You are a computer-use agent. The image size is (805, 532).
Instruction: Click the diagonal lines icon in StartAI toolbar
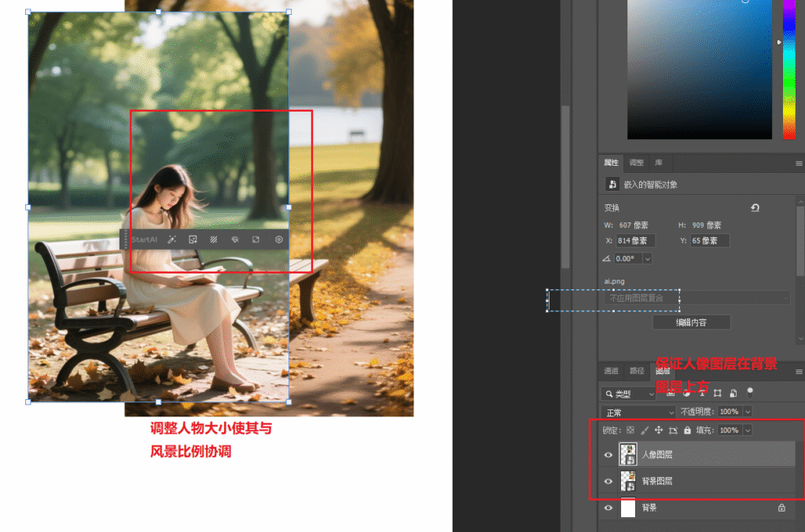pyautogui.click(x=214, y=240)
